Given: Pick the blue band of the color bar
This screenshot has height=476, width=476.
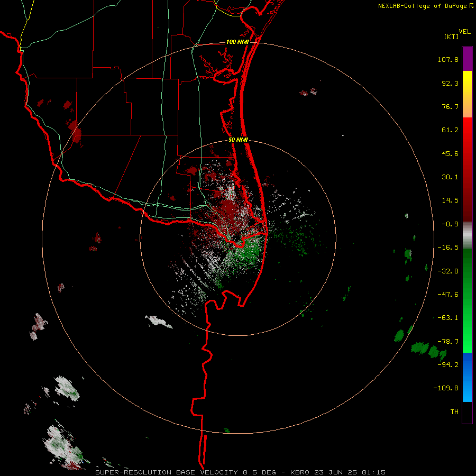Looking at the screenshot, I should [x=467, y=377].
